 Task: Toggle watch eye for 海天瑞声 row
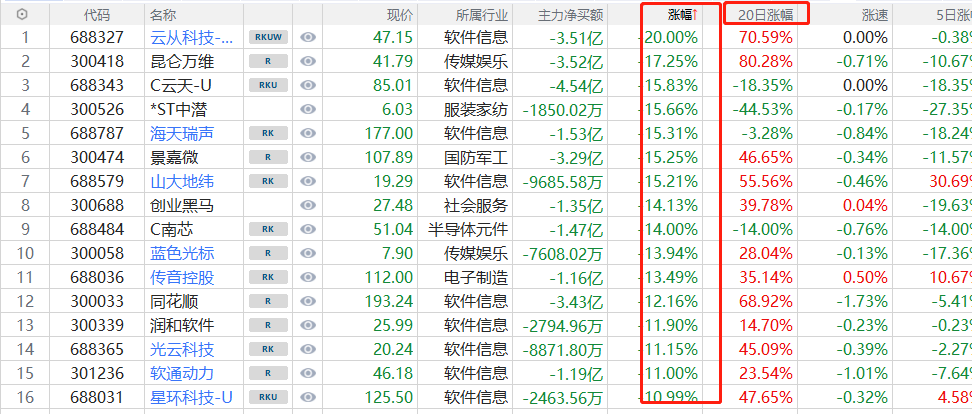[x=308, y=133]
